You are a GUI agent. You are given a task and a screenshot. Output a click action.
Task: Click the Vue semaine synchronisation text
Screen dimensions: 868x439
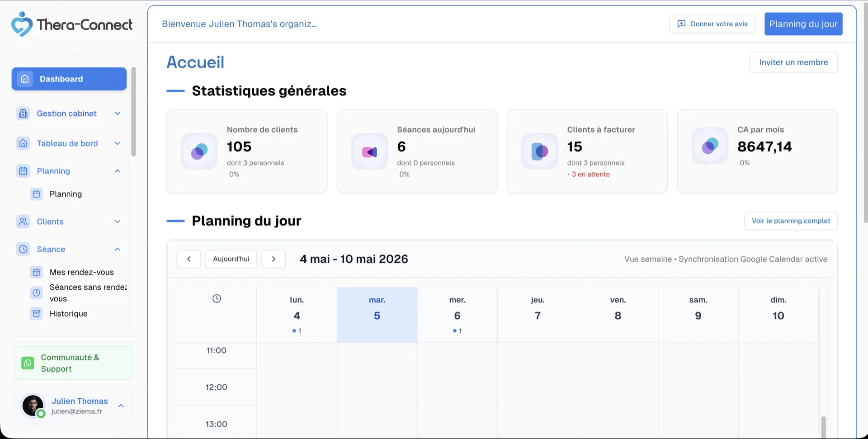[726, 259]
